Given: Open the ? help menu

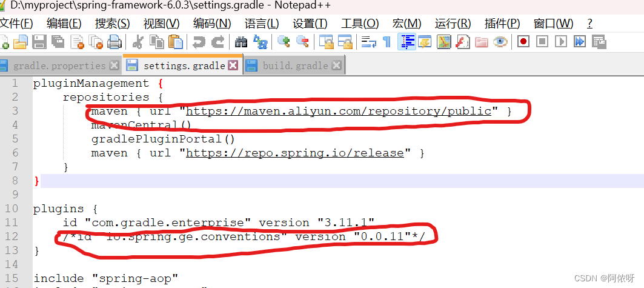Looking at the screenshot, I should (590, 24).
